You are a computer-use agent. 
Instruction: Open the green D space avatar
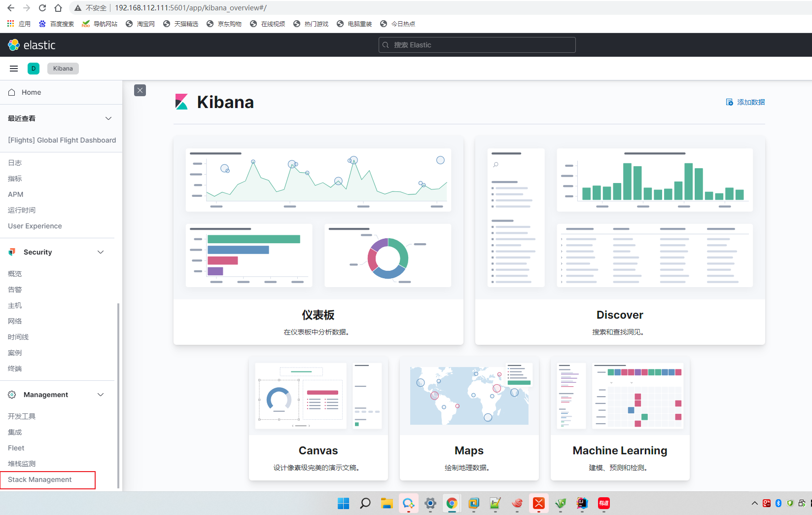point(34,69)
